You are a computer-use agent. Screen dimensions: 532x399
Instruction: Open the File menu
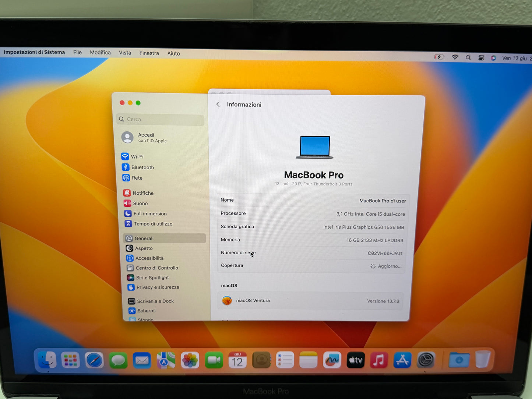[x=77, y=52]
